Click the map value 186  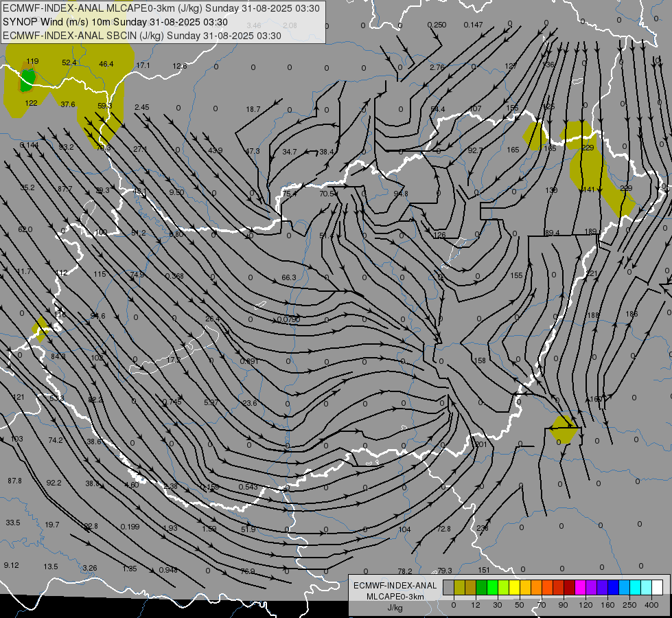coord(632,314)
